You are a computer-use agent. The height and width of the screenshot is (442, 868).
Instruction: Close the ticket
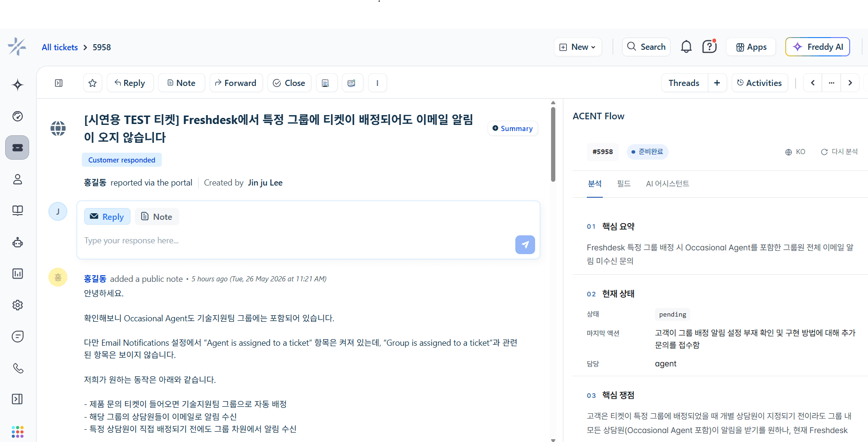pyautogui.click(x=289, y=83)
